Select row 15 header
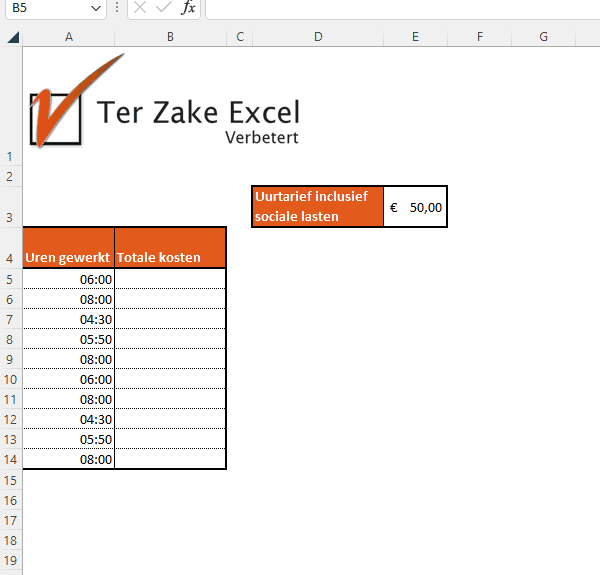 (x=11, y=480)
